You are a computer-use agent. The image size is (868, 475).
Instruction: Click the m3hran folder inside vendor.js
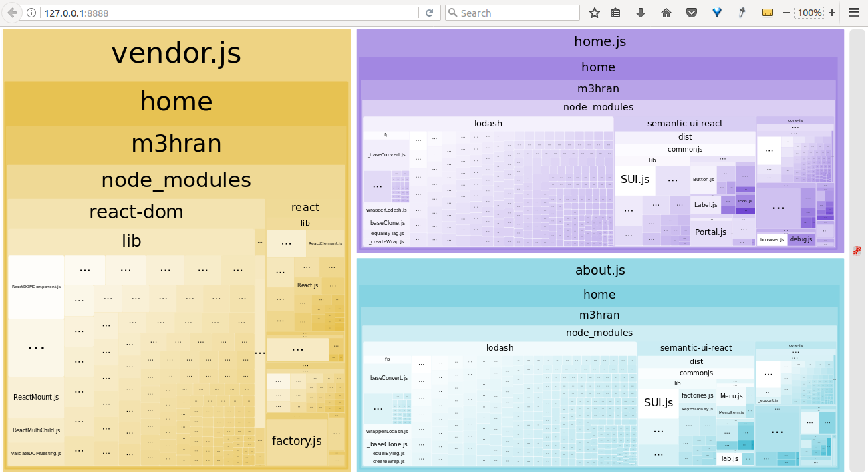point(176,144)
